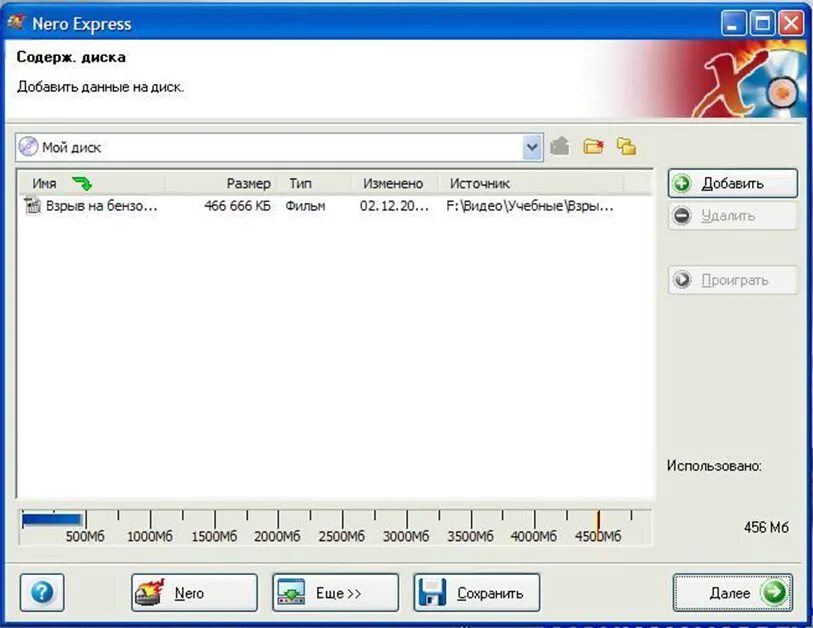Click the Nero Express title bar icon
Screen dimensions: 813x628
click(x=16, y=23)
